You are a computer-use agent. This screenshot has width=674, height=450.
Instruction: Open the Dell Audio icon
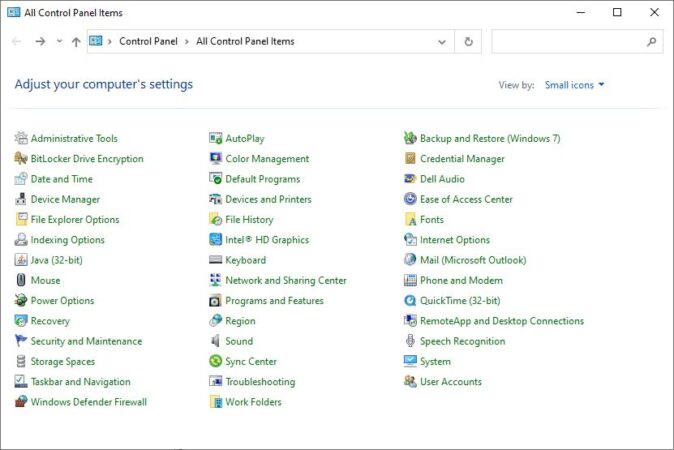click(x=410, y=179)
